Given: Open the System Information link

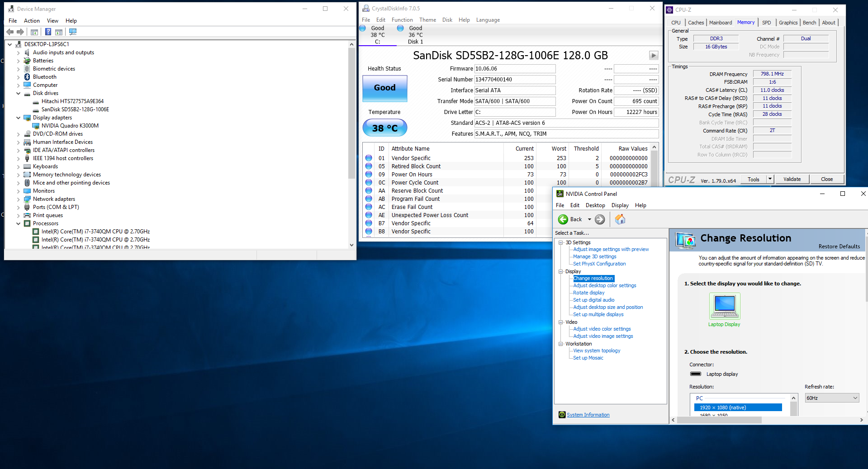Looking at the screenshot, I should click(588, 415).
